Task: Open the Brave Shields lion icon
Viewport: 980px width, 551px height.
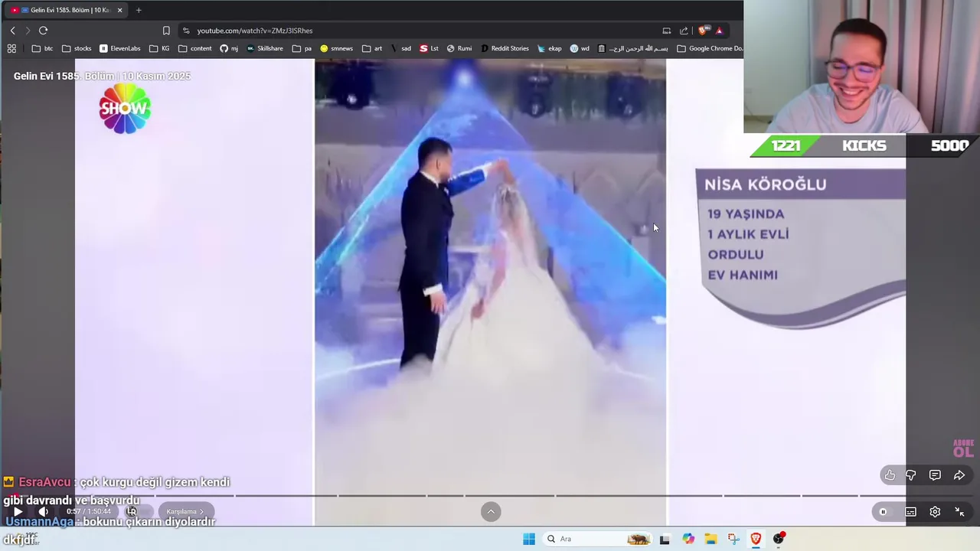Action: (x=703, y=31)
